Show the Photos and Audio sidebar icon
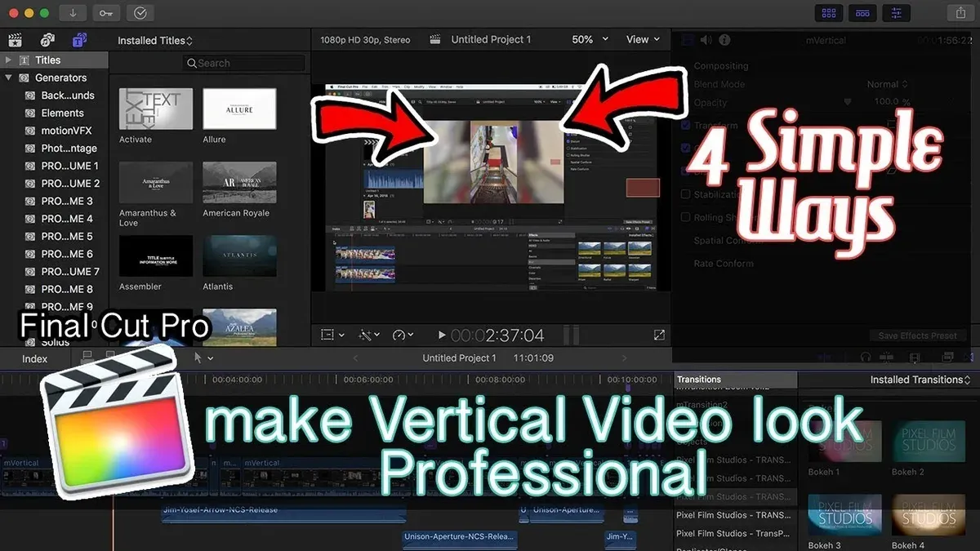This screenshot has height=551, width=980. [47, 40]
